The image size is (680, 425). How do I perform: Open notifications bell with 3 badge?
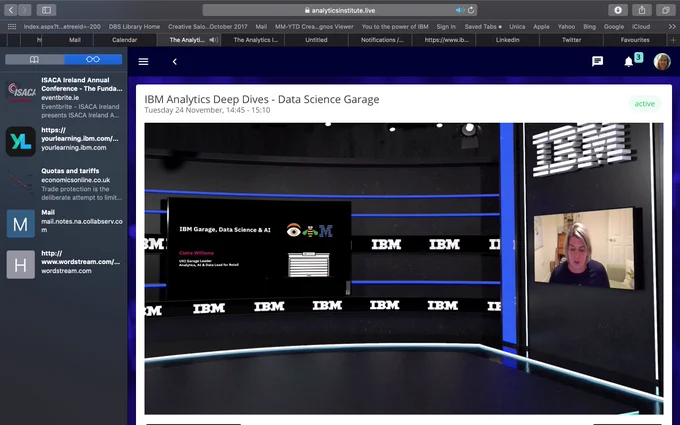pos(631,61)
